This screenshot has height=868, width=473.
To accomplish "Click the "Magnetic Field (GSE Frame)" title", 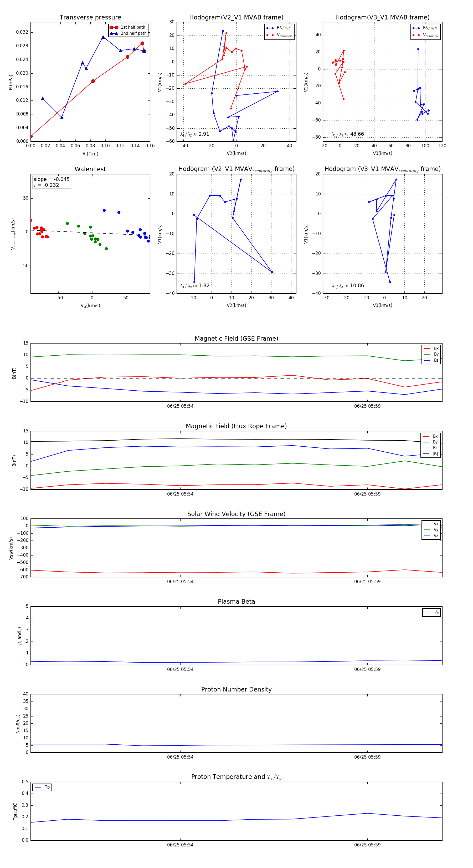I will coord(236,339).
